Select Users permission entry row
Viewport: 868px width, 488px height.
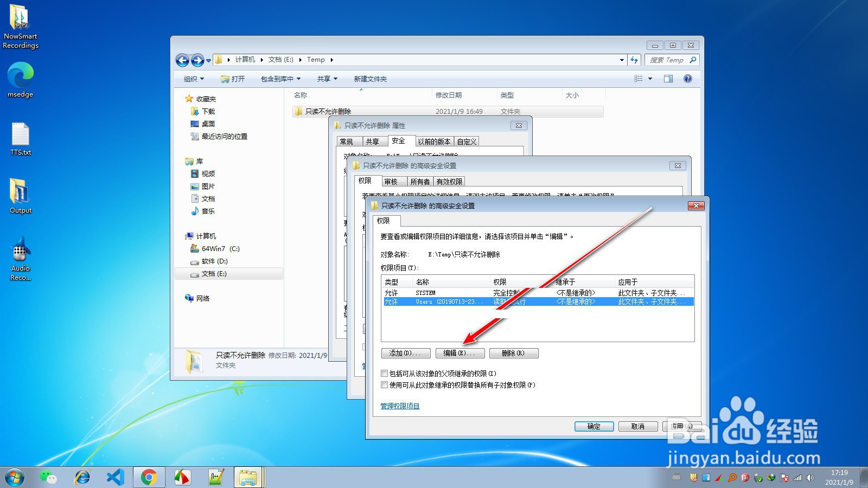click(x=538, y=301)
